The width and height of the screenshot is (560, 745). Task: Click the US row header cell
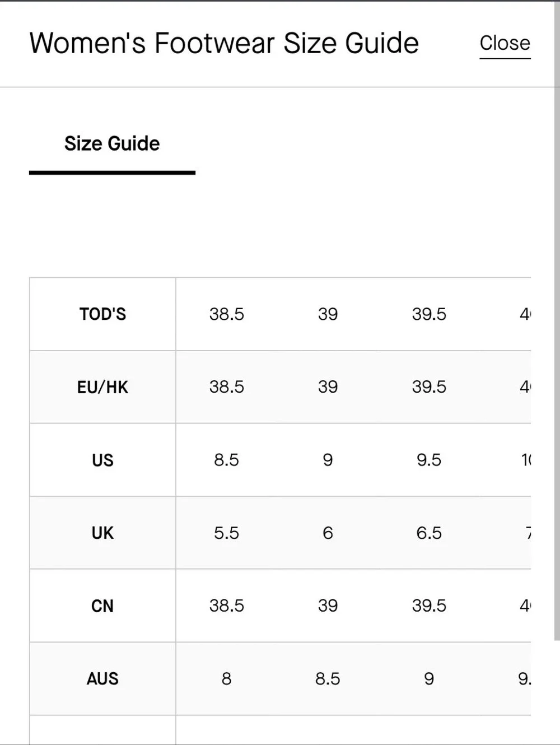tap(102, 460)
